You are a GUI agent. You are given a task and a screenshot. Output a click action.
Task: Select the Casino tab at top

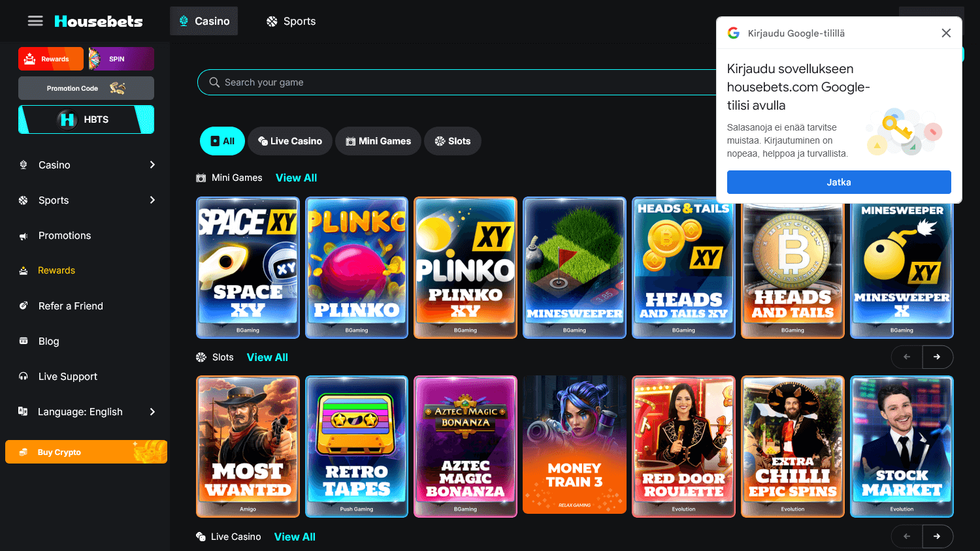pyautogui.click(x=203, y=21)
